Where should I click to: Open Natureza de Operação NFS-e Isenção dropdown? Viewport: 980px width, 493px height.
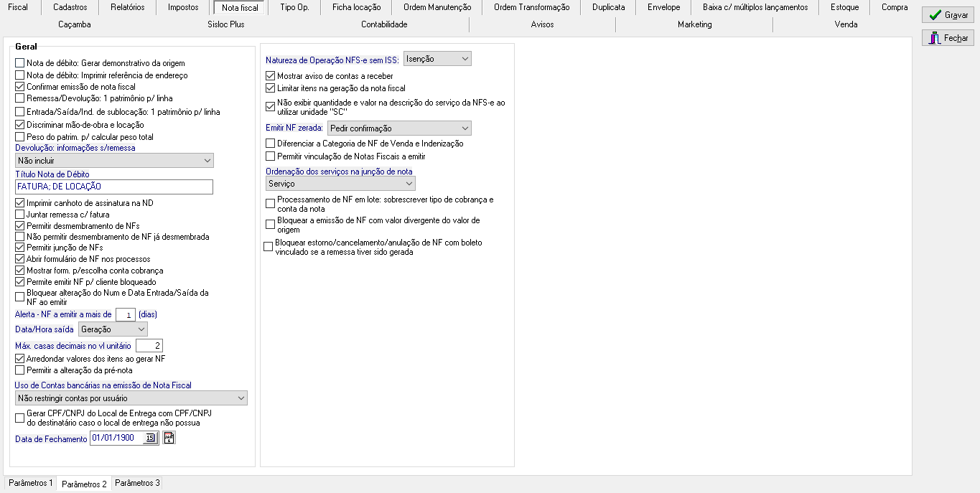pos(438,59)
